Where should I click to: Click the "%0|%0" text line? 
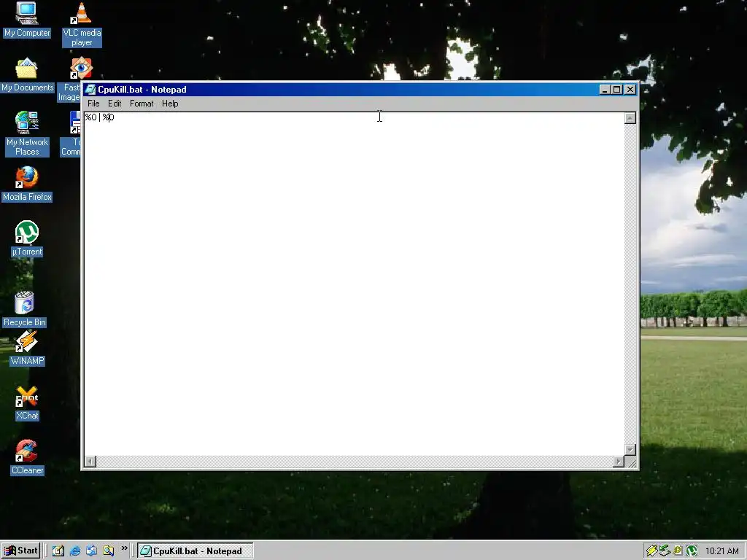point(99,117)
